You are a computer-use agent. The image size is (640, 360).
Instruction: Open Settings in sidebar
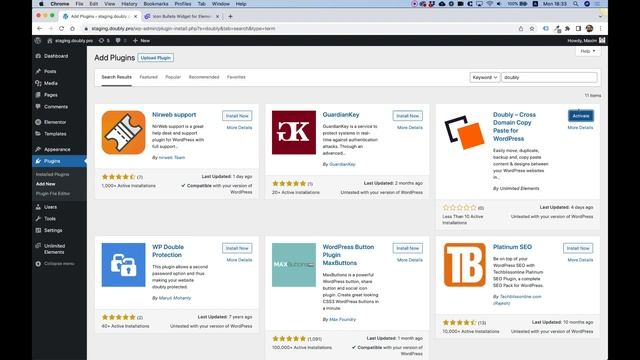pyautogui.click(x=53, y=230)
